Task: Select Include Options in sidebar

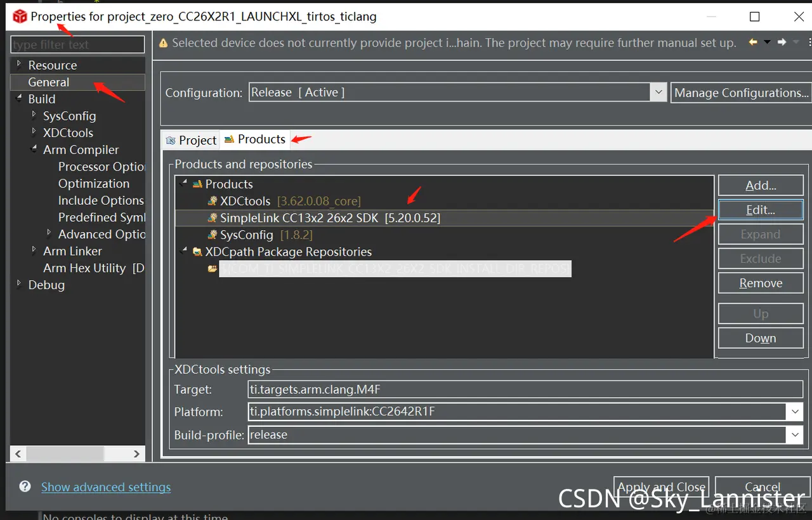Action: click(x=101, y=200)
